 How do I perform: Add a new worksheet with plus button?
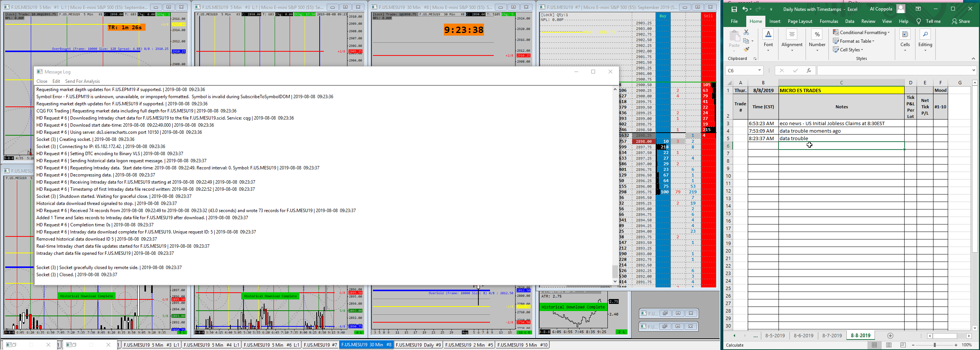point(890,335)
